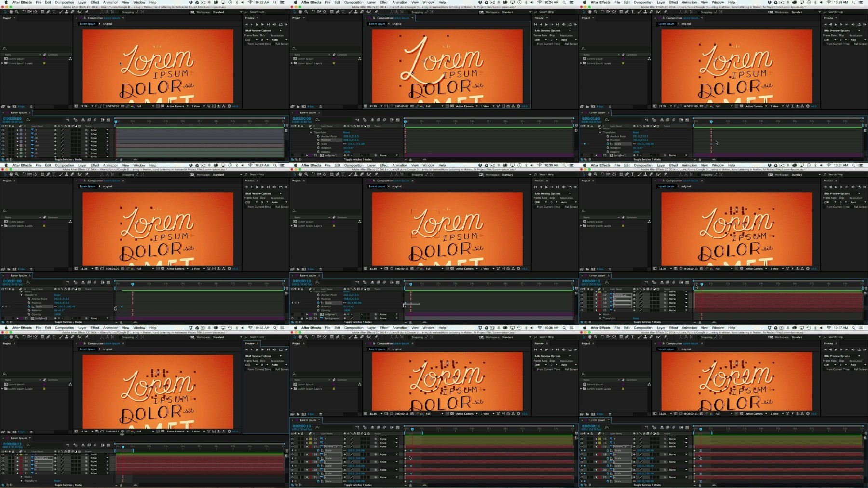The width and height of the screenshot is (868, 488).
Task: Open the Animation menu in the 10:27 AM menu bar
Action: click(x=110, y=165)
